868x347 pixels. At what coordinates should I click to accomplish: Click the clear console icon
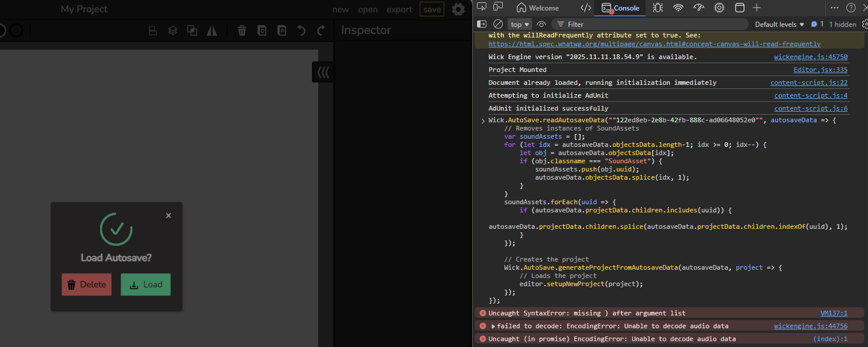click(x=498, y=24)
